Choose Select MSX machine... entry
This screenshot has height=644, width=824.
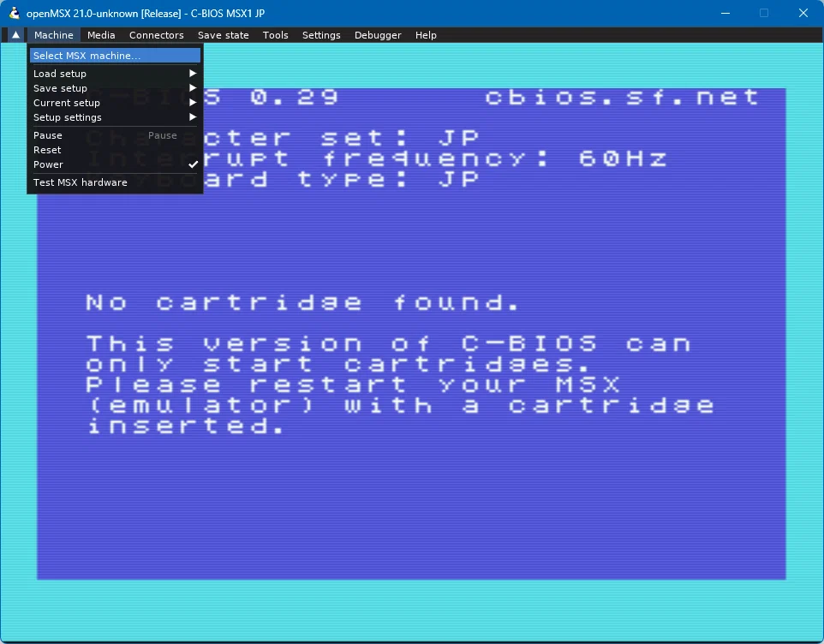tap(115, 56)
